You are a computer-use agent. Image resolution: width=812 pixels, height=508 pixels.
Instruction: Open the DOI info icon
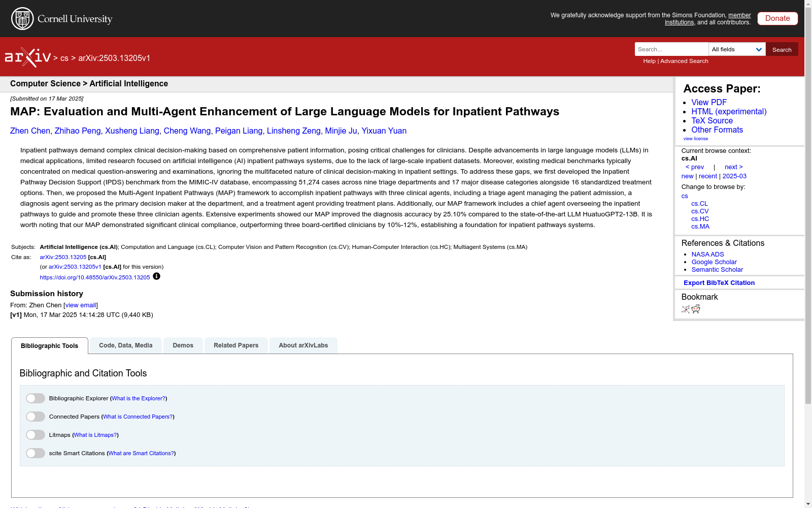pos(156,276)
